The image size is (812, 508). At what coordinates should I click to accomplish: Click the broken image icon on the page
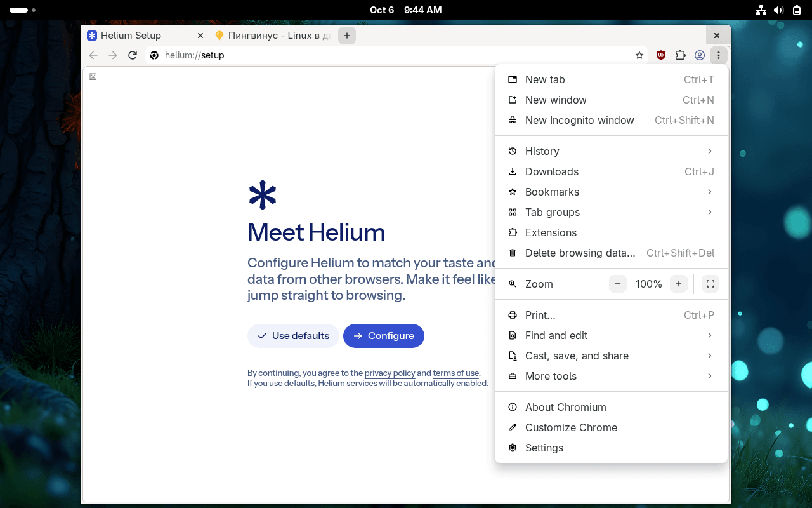click(93, 77)
